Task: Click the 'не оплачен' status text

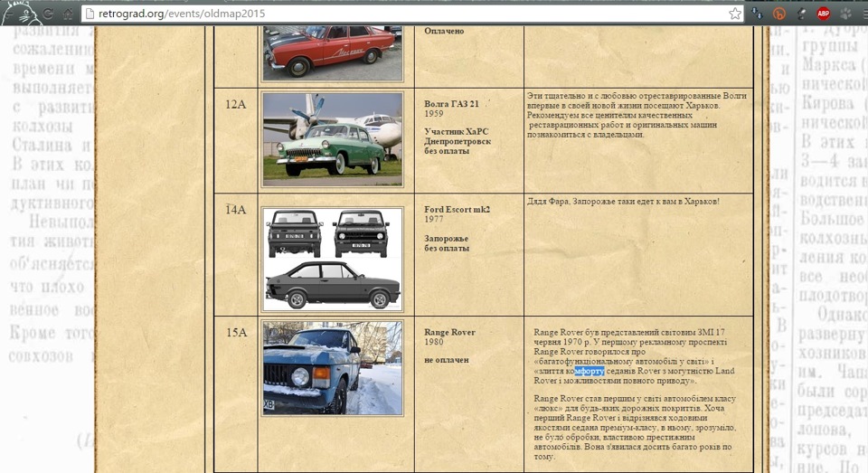Action: point(446,360)
